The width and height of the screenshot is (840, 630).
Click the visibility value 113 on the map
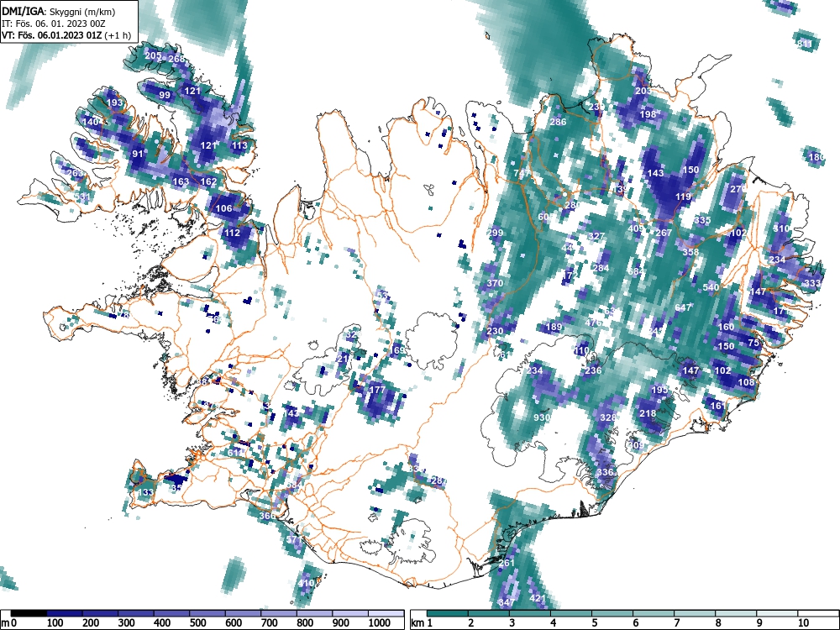239,145
